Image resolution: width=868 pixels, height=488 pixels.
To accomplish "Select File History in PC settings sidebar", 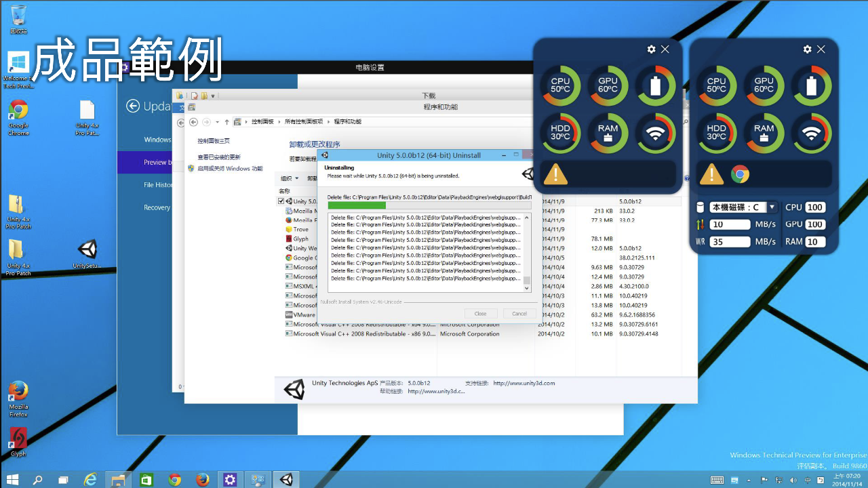I will 157,184.
